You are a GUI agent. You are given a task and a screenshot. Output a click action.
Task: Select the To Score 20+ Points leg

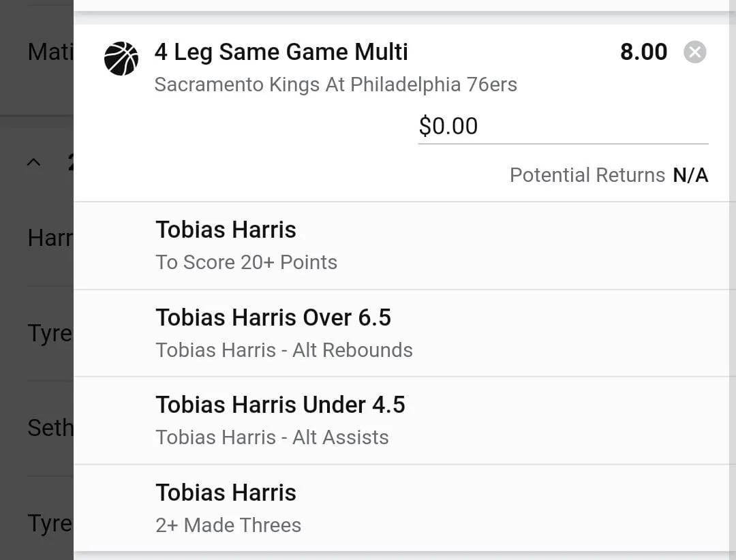tap(246, 262)
